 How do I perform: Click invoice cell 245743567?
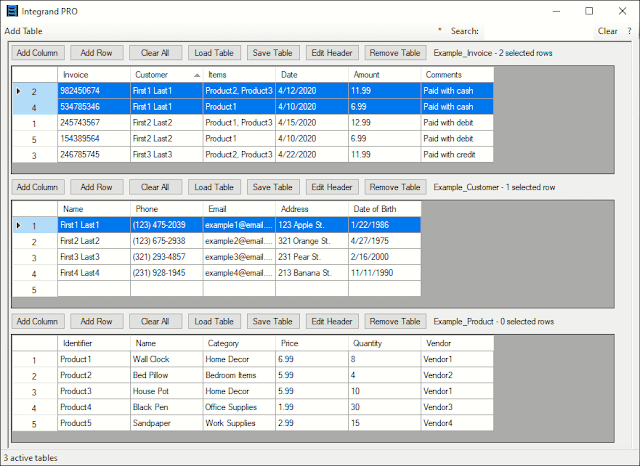click(94, 122)
